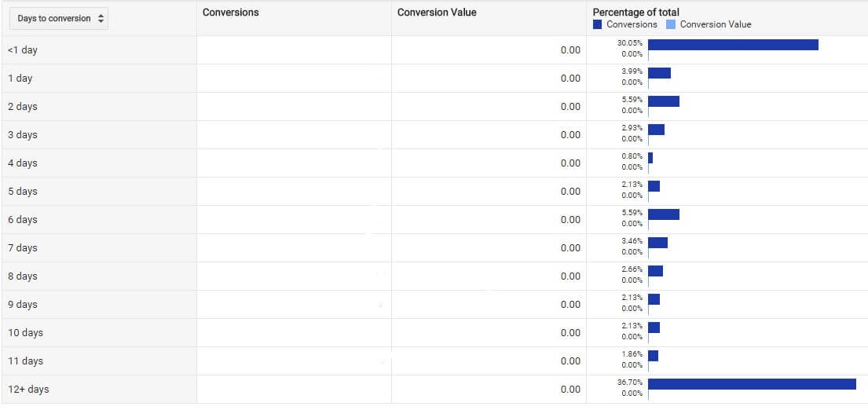Click the Conversions legend label text
This screenshot has width=868, height=410.
(632, 24)
